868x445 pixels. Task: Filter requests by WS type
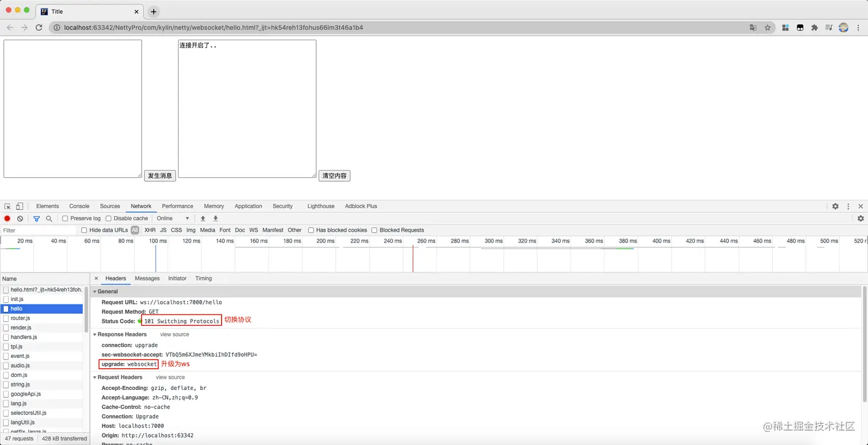[x=254, y=230]
